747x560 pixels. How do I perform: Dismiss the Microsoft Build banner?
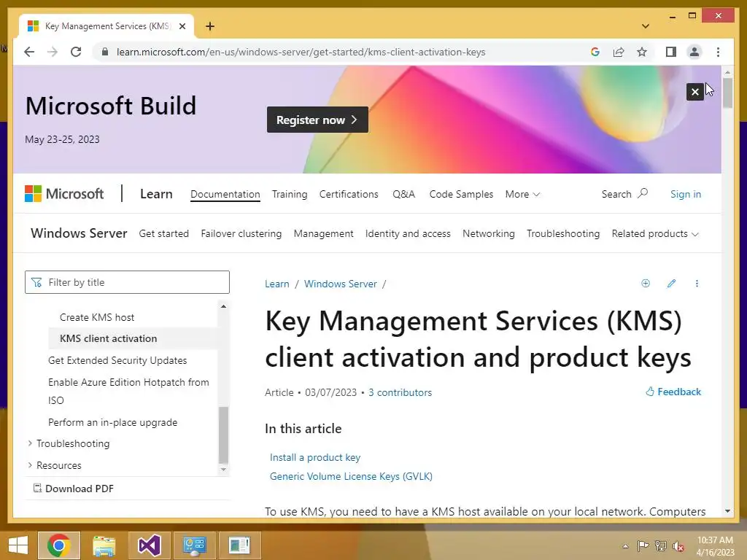[x=695, y=92]
